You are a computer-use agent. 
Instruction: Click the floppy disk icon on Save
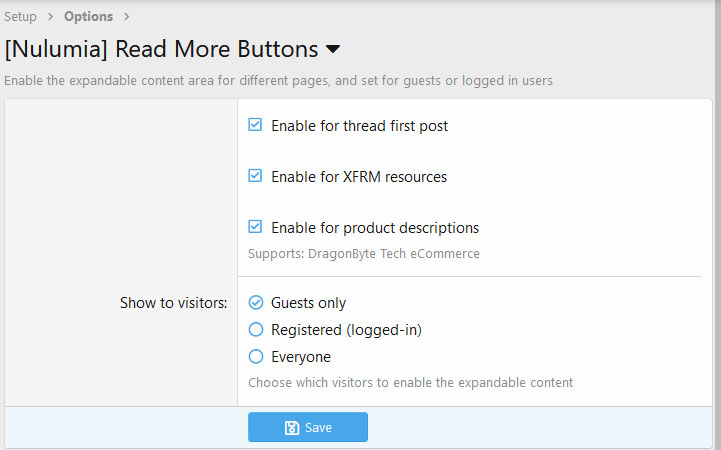[292, 427]
